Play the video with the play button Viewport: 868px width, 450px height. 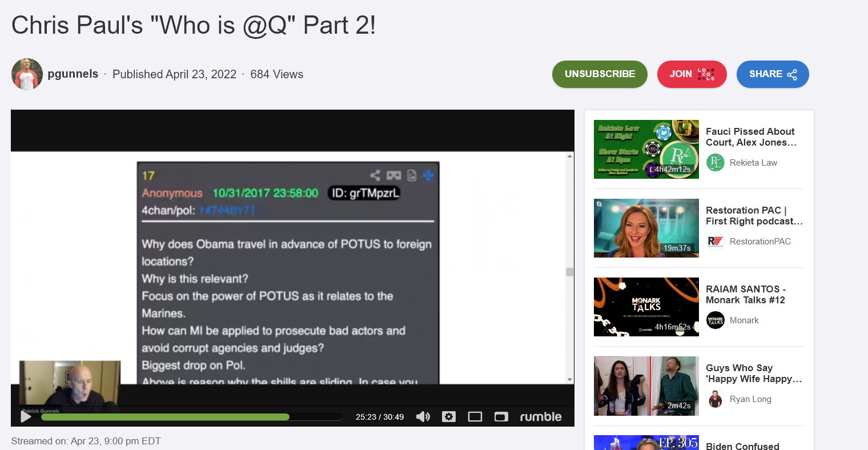tap(26, 416)
